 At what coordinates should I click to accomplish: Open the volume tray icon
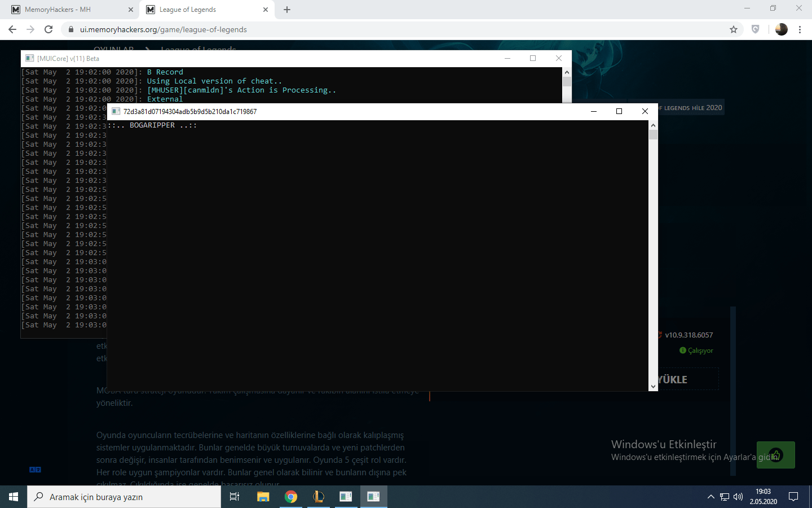738,497
